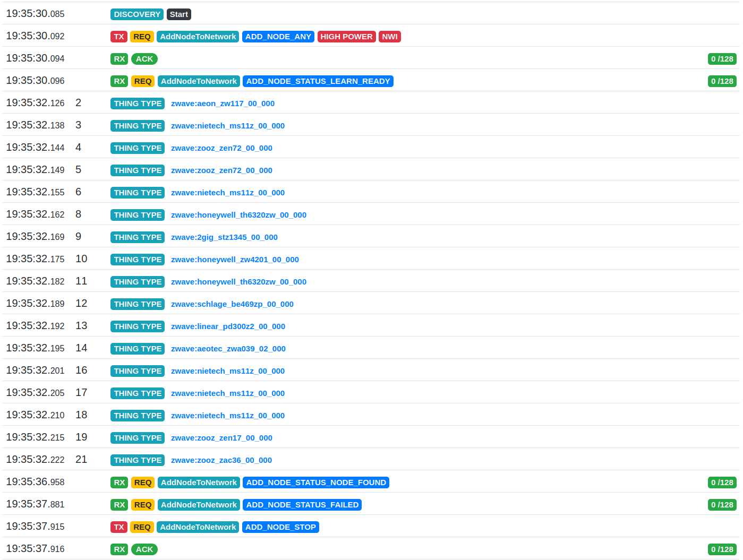
Task: Click ADD_NODE_STATUS_FAILED badge
Action: [x=302, y=505]
